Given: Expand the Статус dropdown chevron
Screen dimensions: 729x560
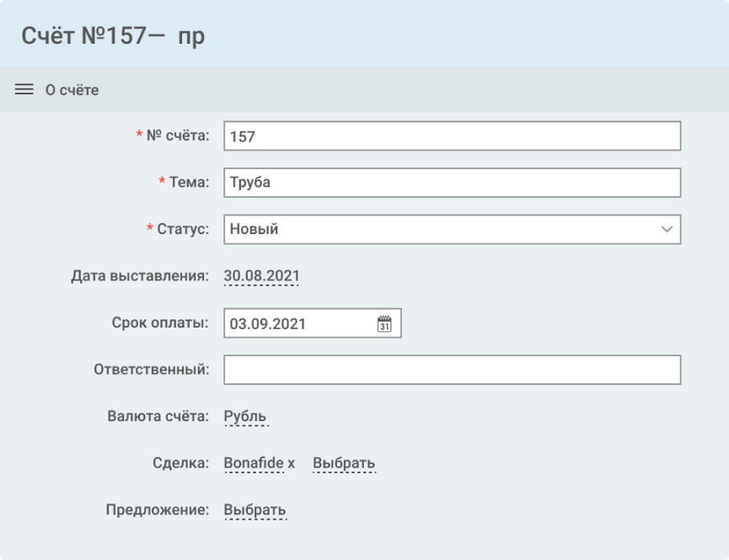Looking at the screenshot, I should click(667, 229).
